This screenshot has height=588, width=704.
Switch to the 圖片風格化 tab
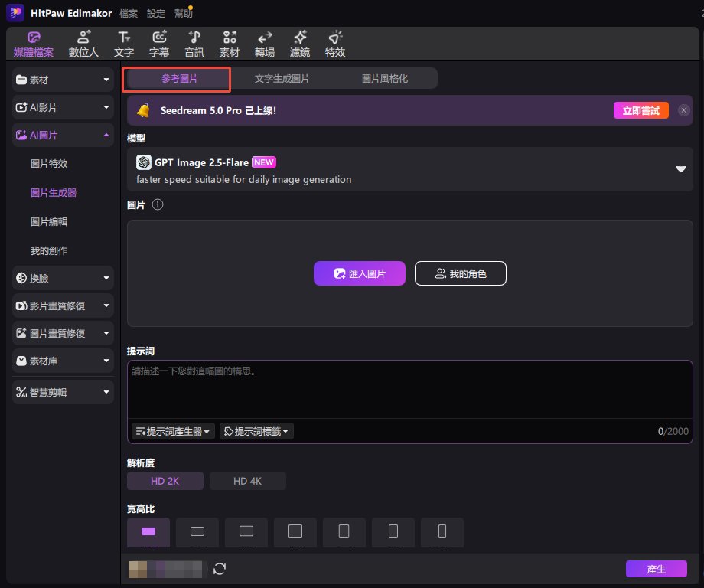385,79
